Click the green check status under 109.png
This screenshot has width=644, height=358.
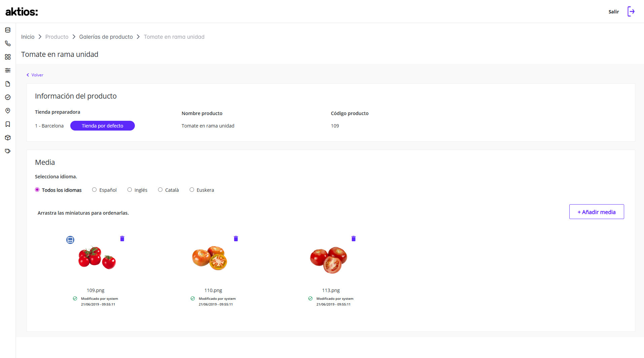coord(75,298)
